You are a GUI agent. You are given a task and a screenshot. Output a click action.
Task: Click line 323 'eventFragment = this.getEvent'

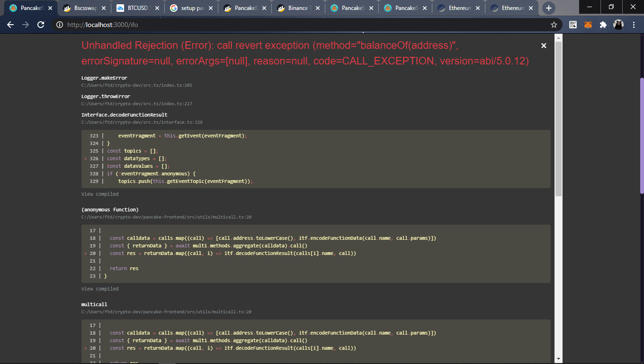pyautogui.click(x=183, y=136)
